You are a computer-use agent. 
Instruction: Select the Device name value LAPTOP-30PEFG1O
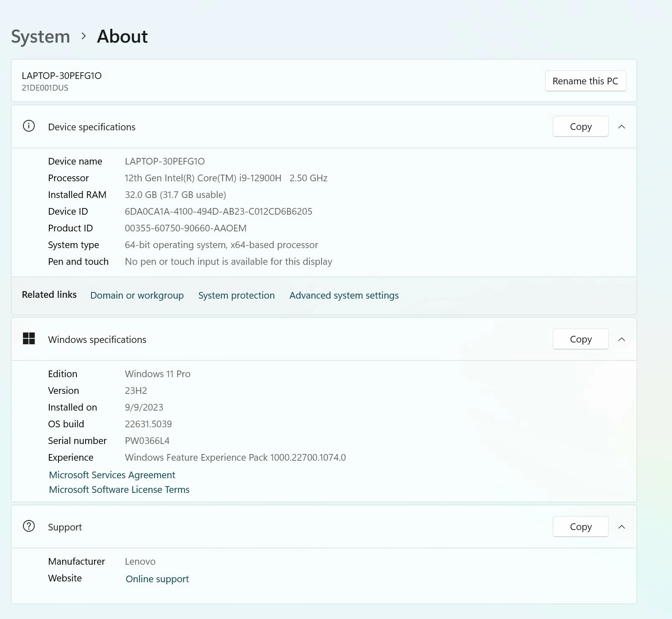tap(165, 161)
